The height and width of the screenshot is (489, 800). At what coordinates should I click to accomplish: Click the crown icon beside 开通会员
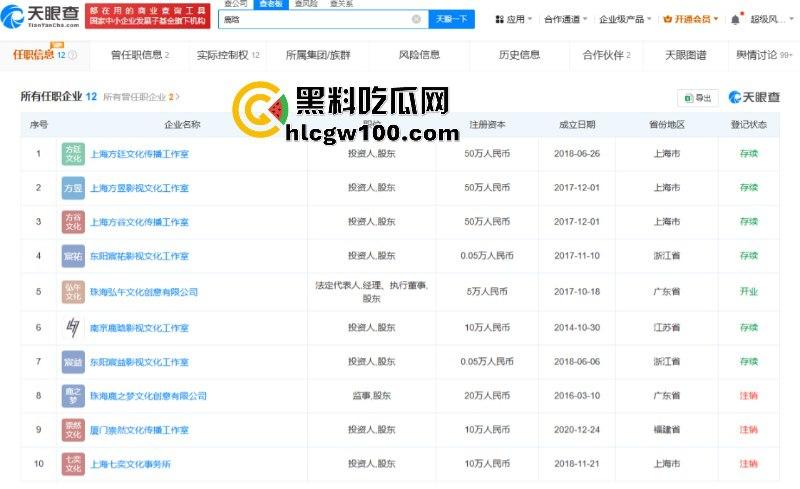click(x=667, y=19)
